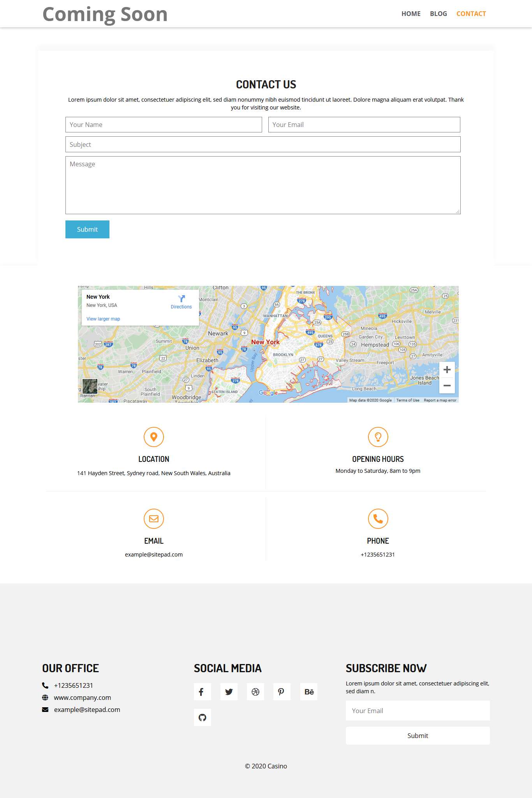Open the GitHub social icon
532x798 pixels.
point(202,717)
